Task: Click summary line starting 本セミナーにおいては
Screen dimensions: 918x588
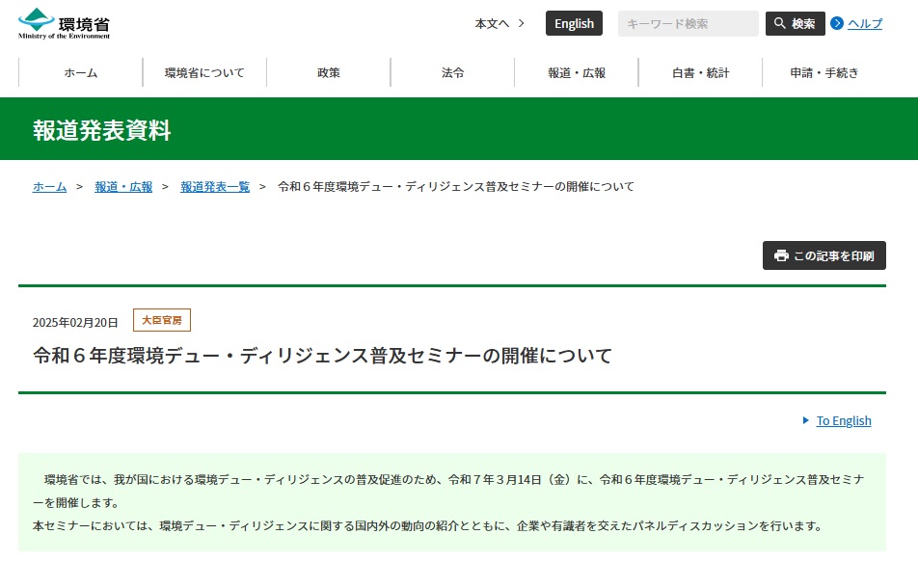Action: coord(428,526)
